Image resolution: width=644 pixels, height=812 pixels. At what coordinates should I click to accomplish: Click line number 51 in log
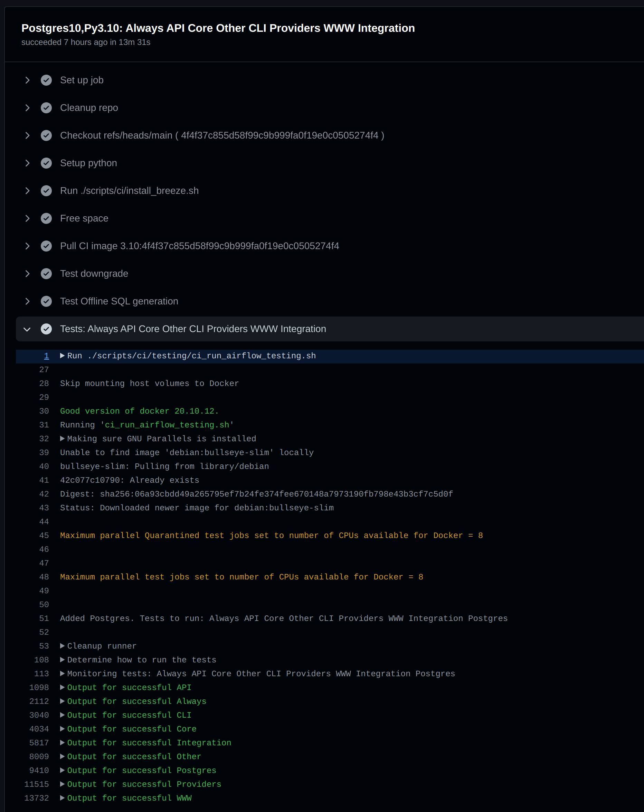pyautogui.click(x=44, y=619)
